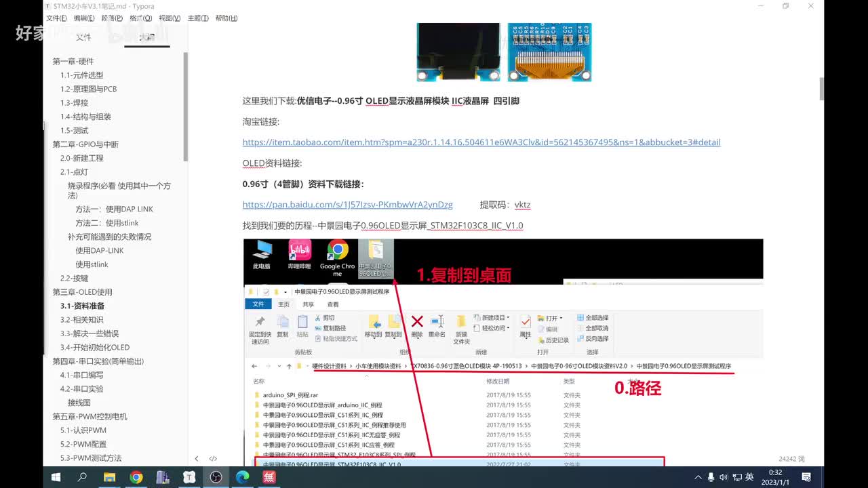Open 2.1-点灯 outline entry
Screen dimensions: 868x488
point(75,172)
